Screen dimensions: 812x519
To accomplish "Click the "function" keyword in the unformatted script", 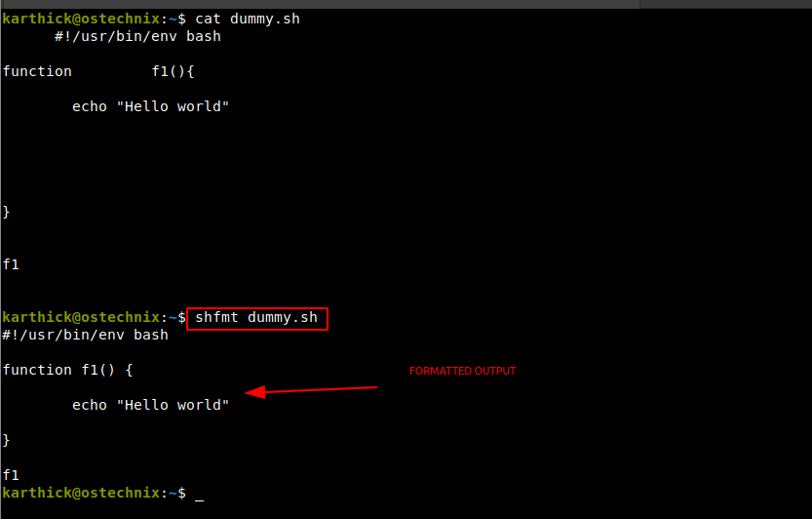I will pos(37,71).
